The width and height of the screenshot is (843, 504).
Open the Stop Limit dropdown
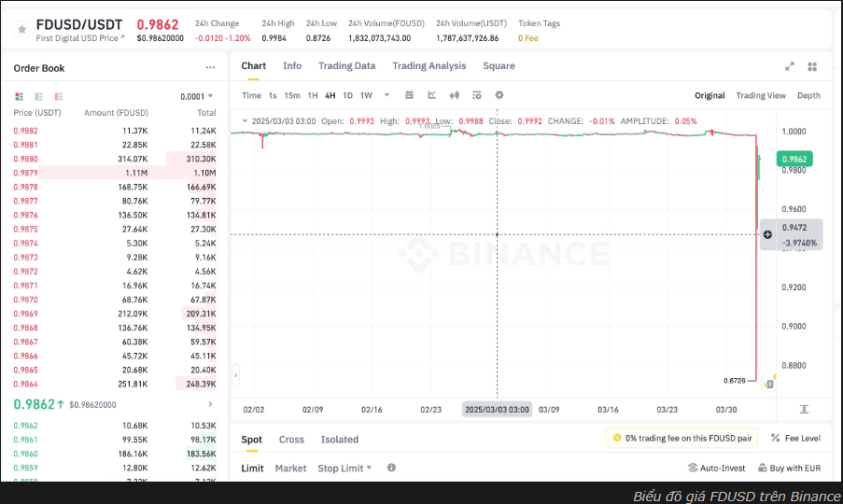tap(344, 468)
